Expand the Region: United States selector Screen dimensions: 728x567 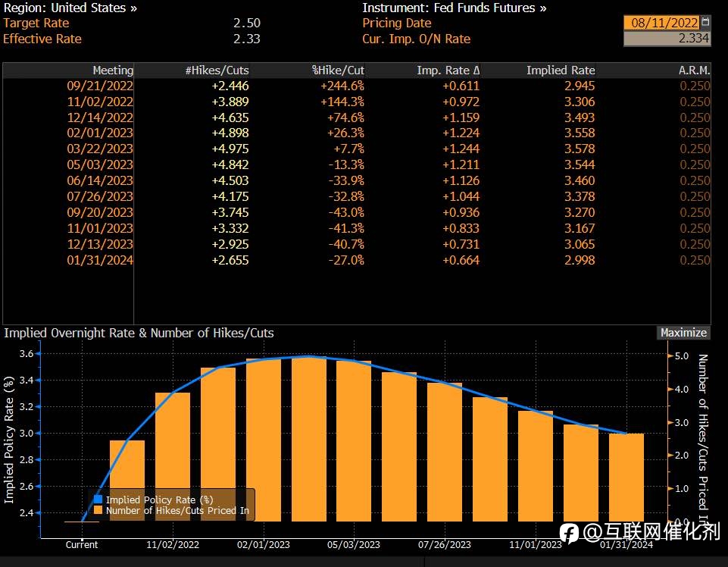(70, 8)
